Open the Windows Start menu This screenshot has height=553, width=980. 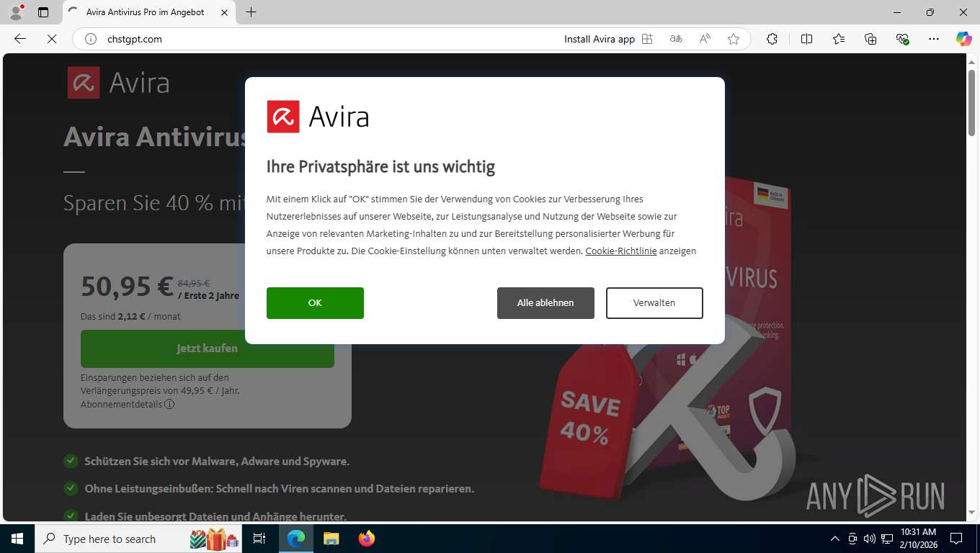[17, 539]
